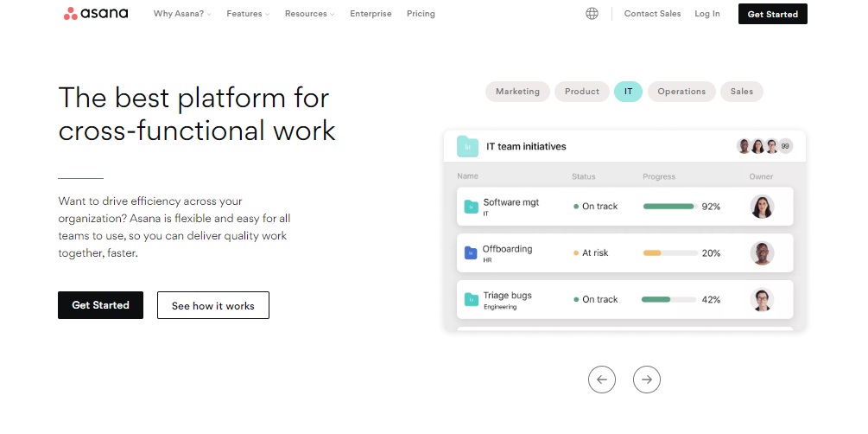868x434 pixels.
Task: Click the On track dot for Software mgt
Action: point(576,206)
